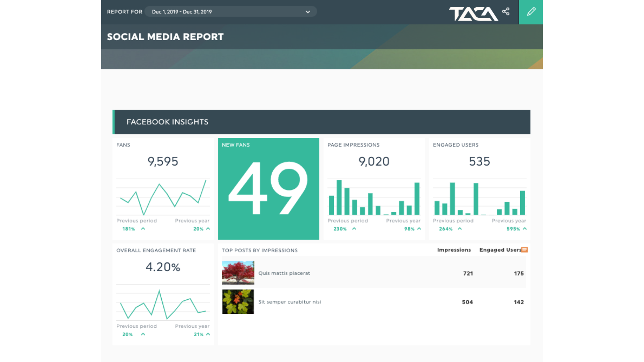
Task: Click the Fans value 9,595
Action: [x=163, y=162]
